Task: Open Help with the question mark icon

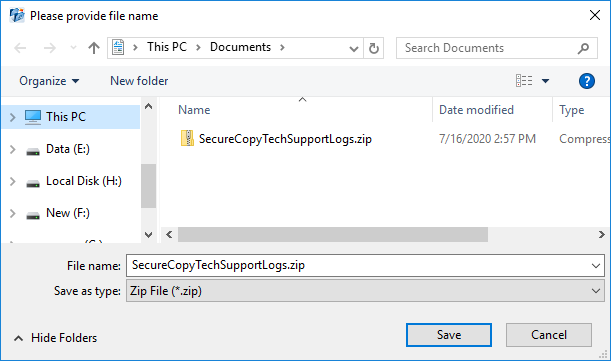Action: [x=586, y=81]
